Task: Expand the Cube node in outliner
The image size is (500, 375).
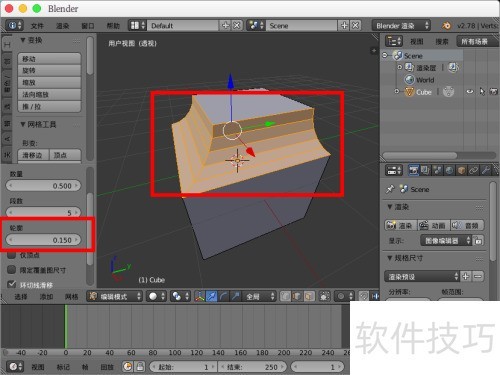Action: point(397,91)
